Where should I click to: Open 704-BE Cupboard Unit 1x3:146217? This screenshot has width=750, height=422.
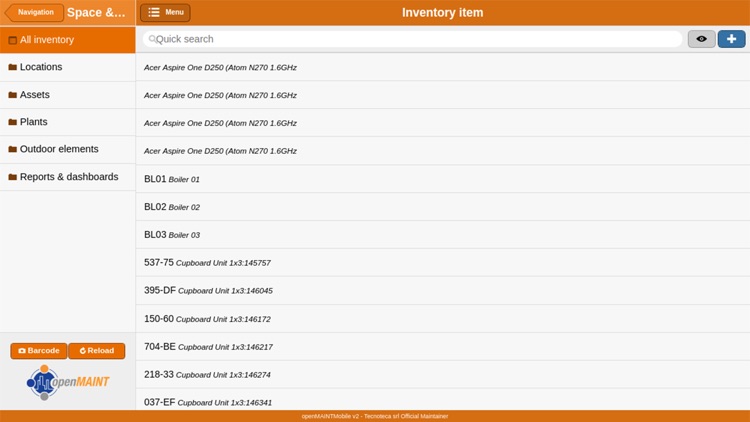coord(443,346)
